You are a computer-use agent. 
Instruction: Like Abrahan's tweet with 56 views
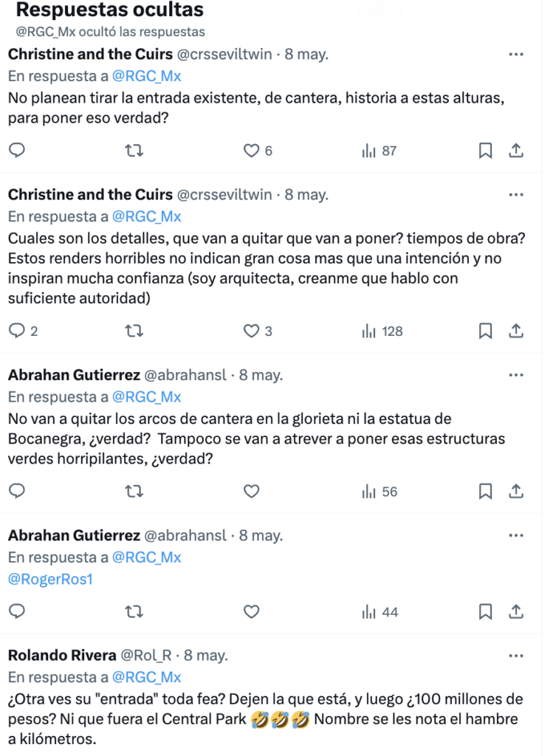point(251,491)
